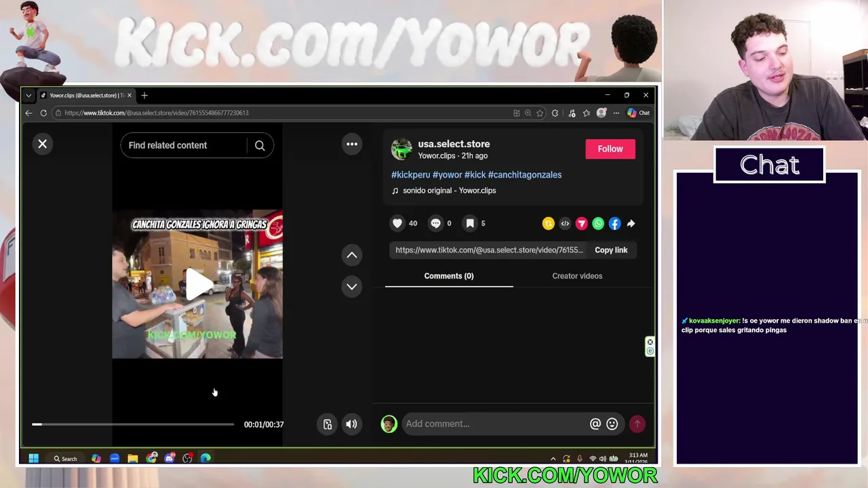The height and width of the screenshot is (488, 868).
Task: Open the #yowor hashtag
Action: tap(447, 175)
